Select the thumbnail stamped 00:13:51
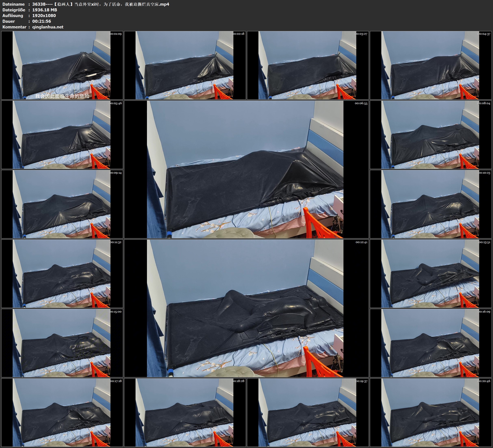493x448 pixels. tap(431, 274)
